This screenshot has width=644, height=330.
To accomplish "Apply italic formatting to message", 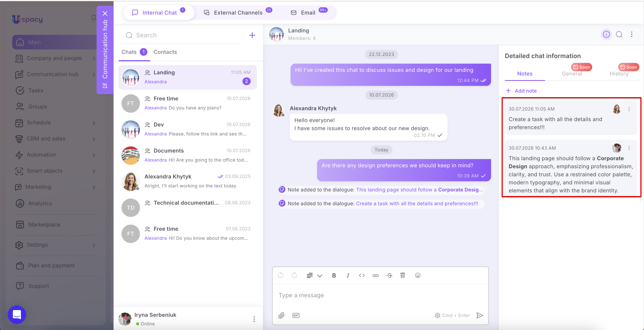I will (348, 275).
